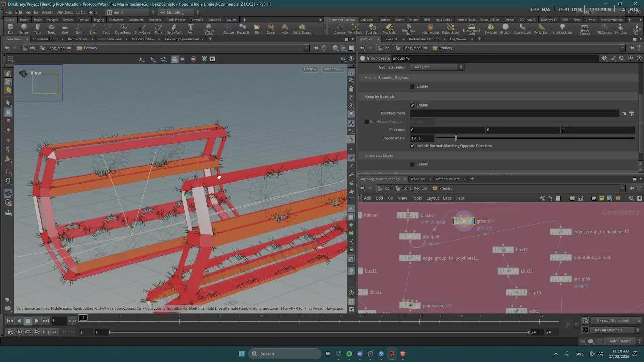Image resolution: width=644 pixels, height=362 pixels.
Task: Select the Spiral shelf tool
Action: tap(271, 29)
